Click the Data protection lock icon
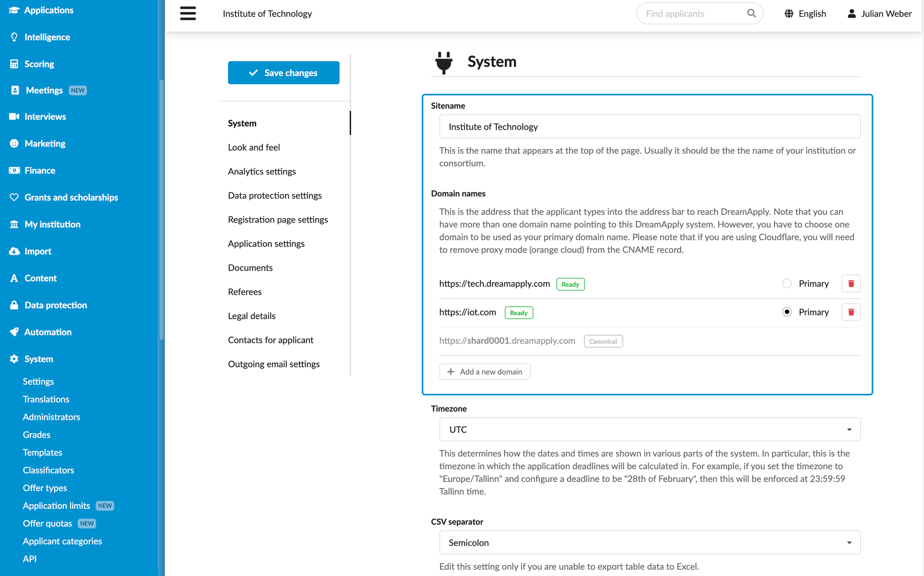The width and height of the screenshot is (924, 576). (x=14, y=305)
